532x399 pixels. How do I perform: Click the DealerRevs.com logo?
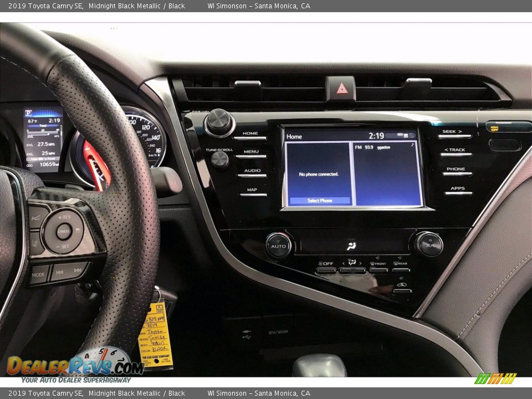75,365
